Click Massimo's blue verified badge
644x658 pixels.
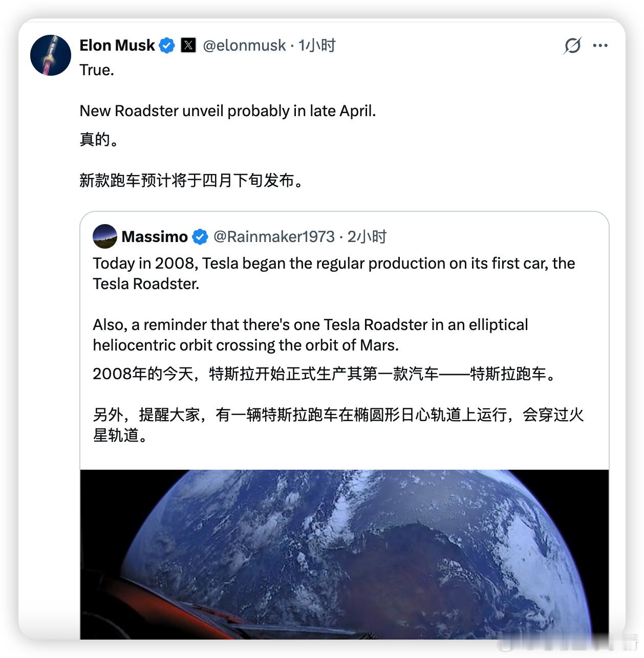[x=200, y=236]
